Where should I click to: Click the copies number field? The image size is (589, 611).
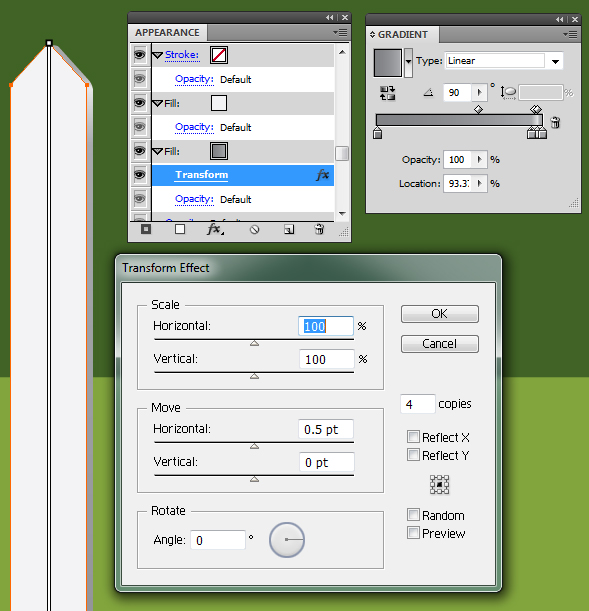tap(418, 404)
